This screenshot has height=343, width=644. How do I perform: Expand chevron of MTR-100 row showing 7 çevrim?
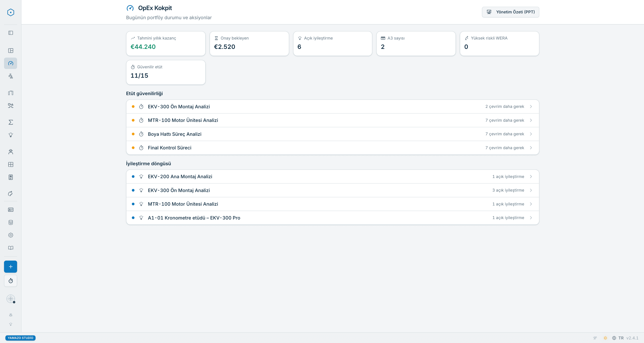pos(531,120)
